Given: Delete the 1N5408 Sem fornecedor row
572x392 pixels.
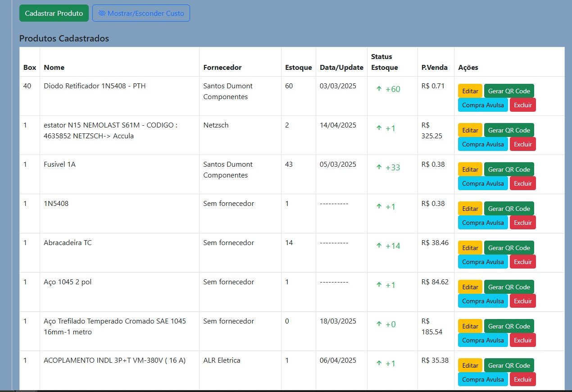Looking at the screenshot, I should click(523, 223).
